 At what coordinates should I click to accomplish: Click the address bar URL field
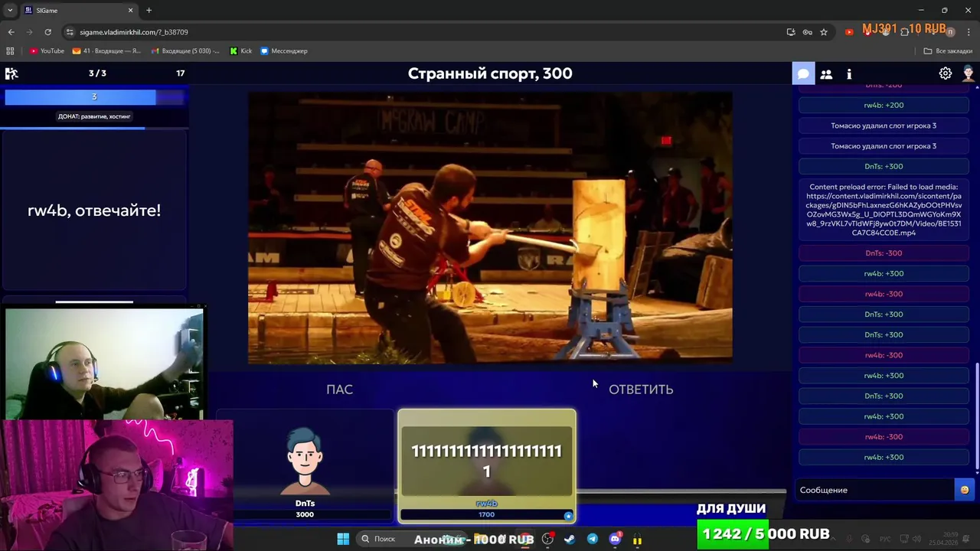pyautogui.click(x=429, y=32)
